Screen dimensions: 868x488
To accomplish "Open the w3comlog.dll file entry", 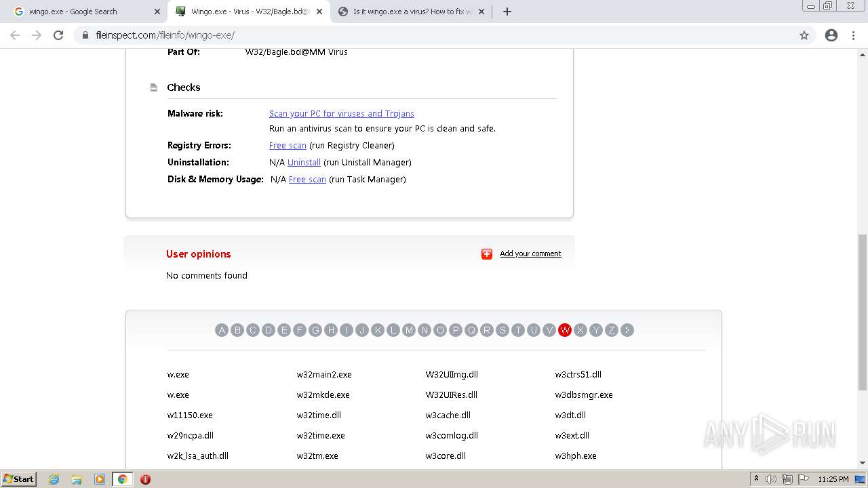I will pyautogui.click(x=452, y=435).
